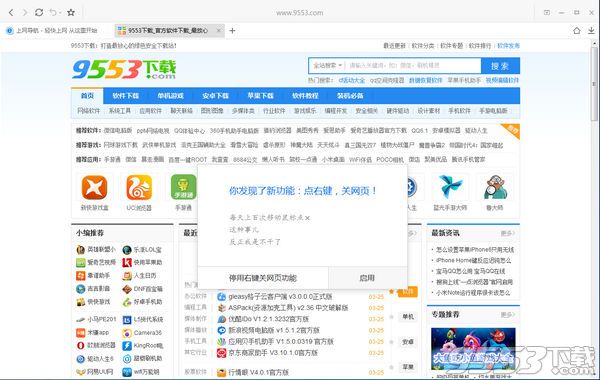Click the 人生日历 icon
Viewport: 600px width, 380px height.
(x=127, y=276)
